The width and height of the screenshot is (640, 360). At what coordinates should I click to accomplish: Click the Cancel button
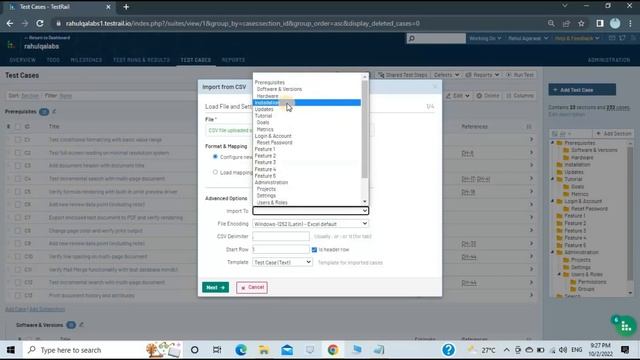click(x=252, y=287)
